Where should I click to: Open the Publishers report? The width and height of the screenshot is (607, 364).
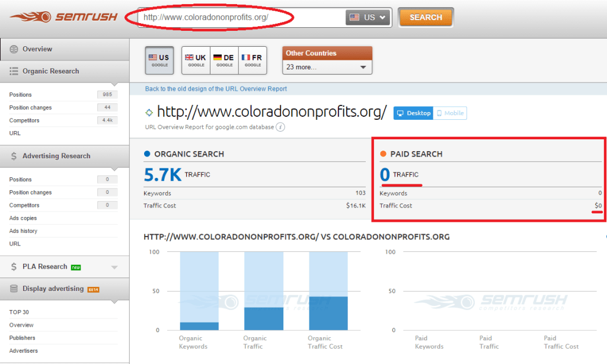point(23,338)
